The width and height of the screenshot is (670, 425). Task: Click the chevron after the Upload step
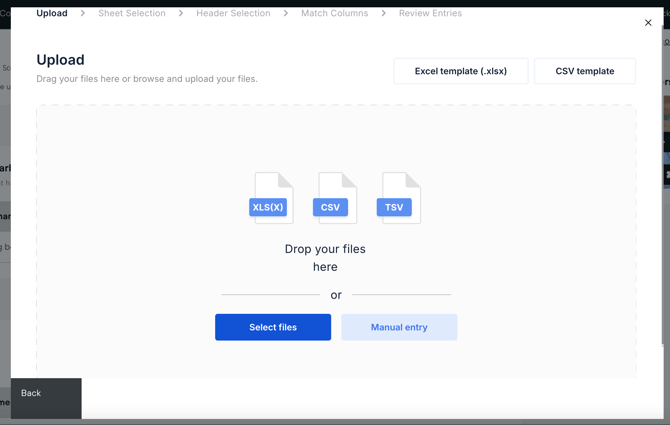[83, 13]
